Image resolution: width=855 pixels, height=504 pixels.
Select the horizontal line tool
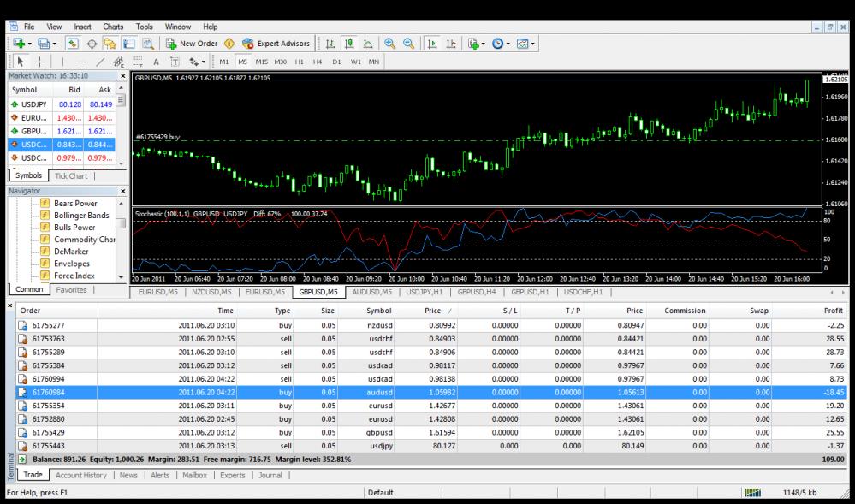[81, 62]
